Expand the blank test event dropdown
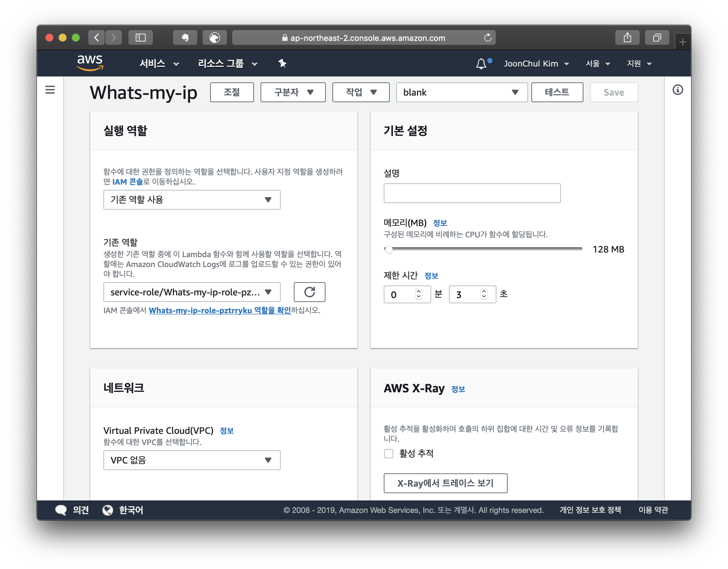This screenshot has height=569, width=728. (x=461, y=92)
